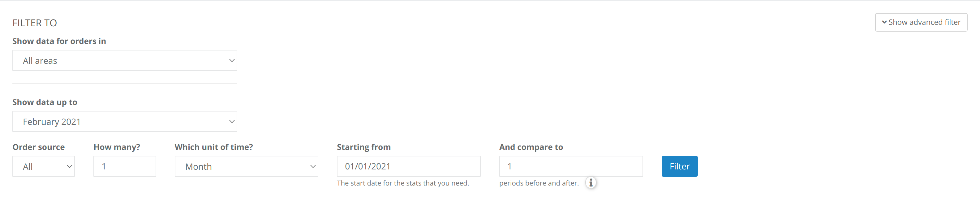Click the FILTER TO heading
Image resolution: width=980 pixels, height=210 pixels.
[x=35, y=23]
